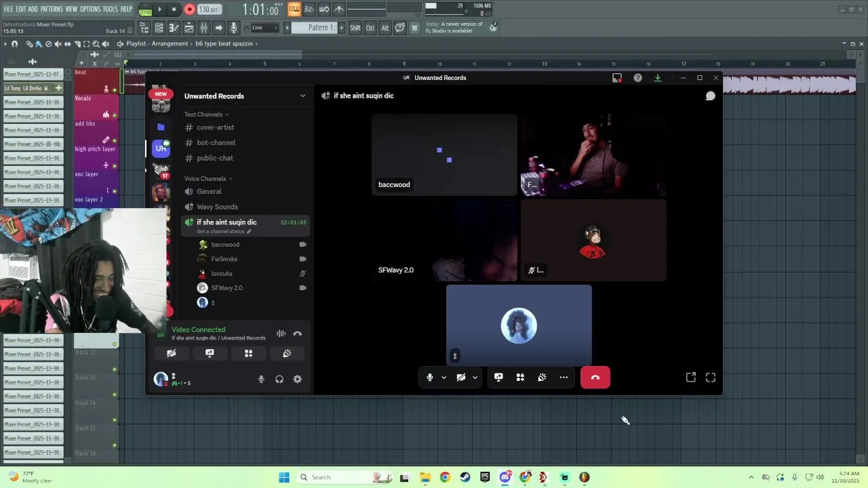Open the FL Studio piano roll view
The width and height of the screenshot is (868, 488).
(174, 28)
